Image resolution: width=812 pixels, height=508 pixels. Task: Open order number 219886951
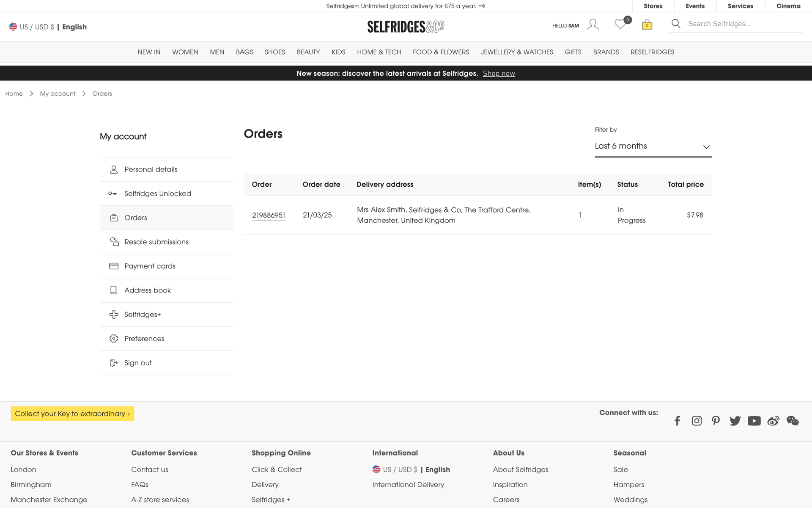tap(269, 215)
